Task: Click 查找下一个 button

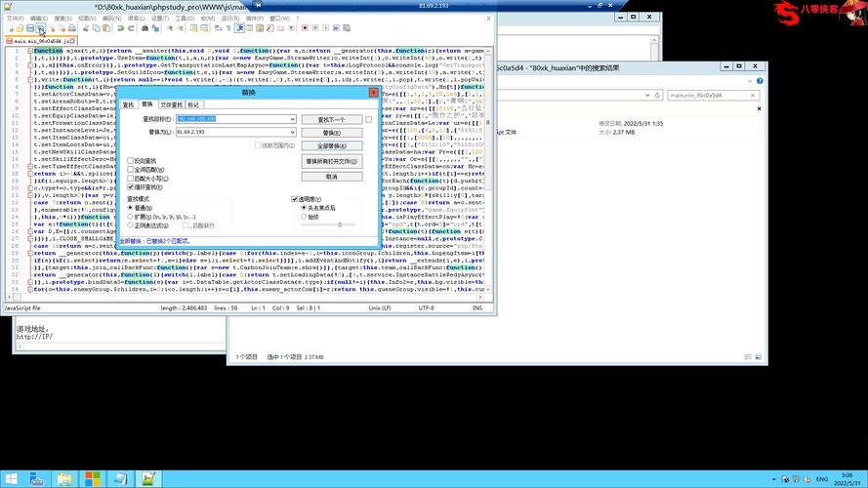Action: tap(332, 119)
